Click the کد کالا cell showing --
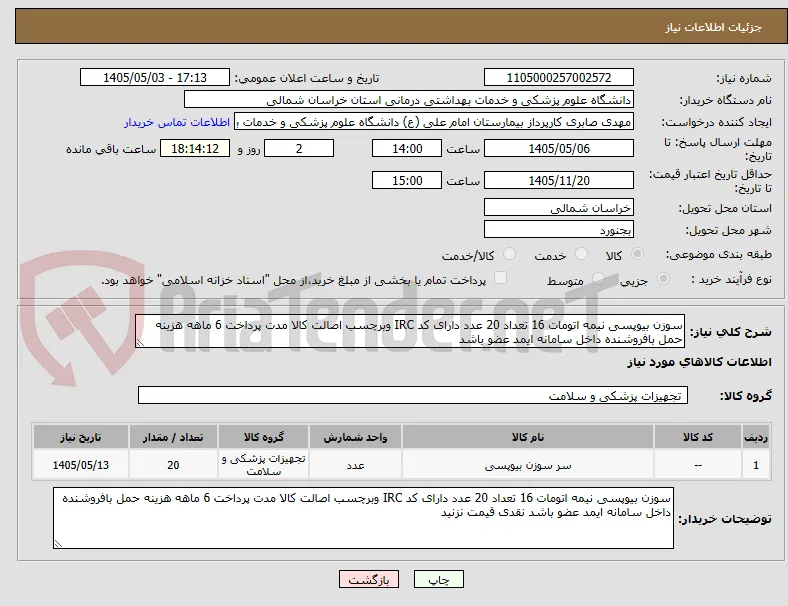Image resolution: width=788 pixels, height=606 pixels. (x=698, y=465)
